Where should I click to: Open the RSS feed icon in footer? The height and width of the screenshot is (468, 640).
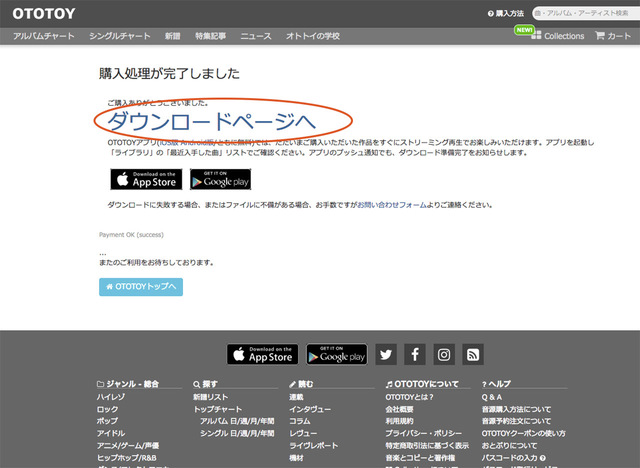point(473,354)
